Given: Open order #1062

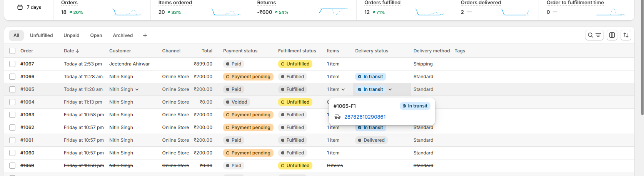Looking at the screenshot, I should (x=27, y=127).
